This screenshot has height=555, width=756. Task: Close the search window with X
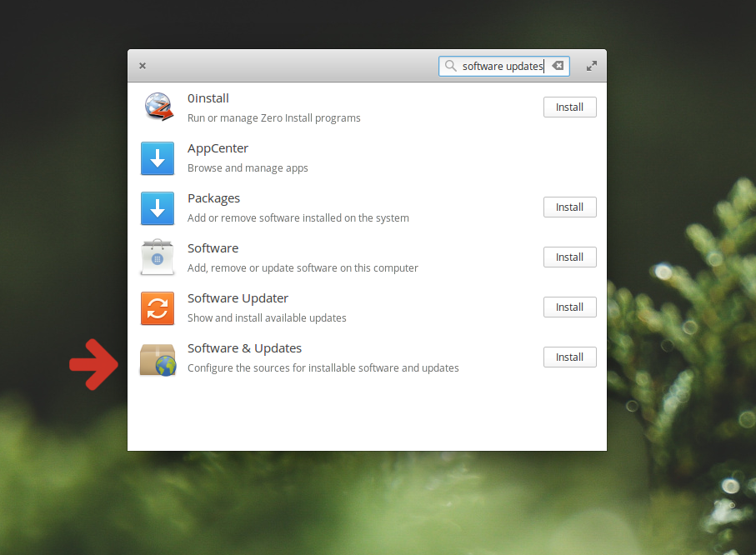click(143, 66)
